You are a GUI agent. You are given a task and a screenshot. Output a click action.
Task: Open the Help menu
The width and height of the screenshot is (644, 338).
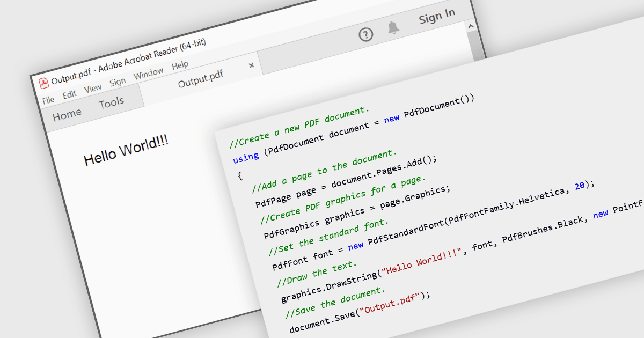tap(180, 65)
